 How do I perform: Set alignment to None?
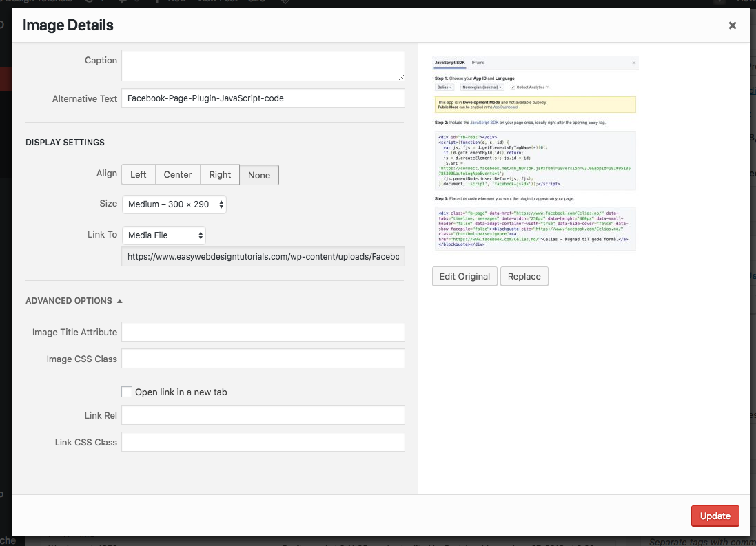[x=259, y=175]
